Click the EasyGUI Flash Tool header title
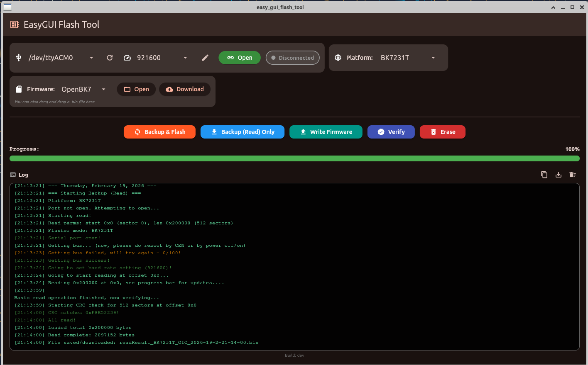The image size is (588, 365). [x=61, y=24]
